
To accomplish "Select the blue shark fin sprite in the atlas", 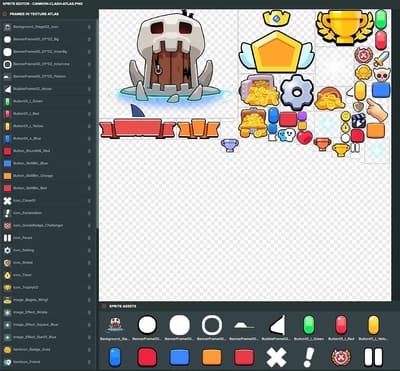I will click(137, 110).
